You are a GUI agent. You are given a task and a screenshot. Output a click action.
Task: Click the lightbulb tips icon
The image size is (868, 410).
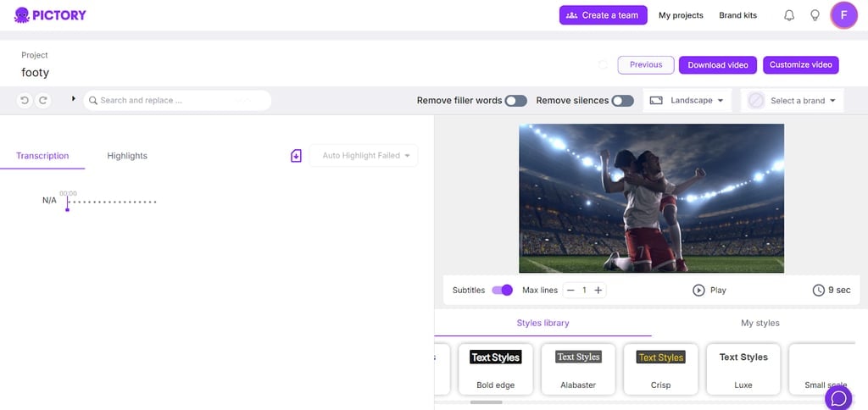(815, 15)
